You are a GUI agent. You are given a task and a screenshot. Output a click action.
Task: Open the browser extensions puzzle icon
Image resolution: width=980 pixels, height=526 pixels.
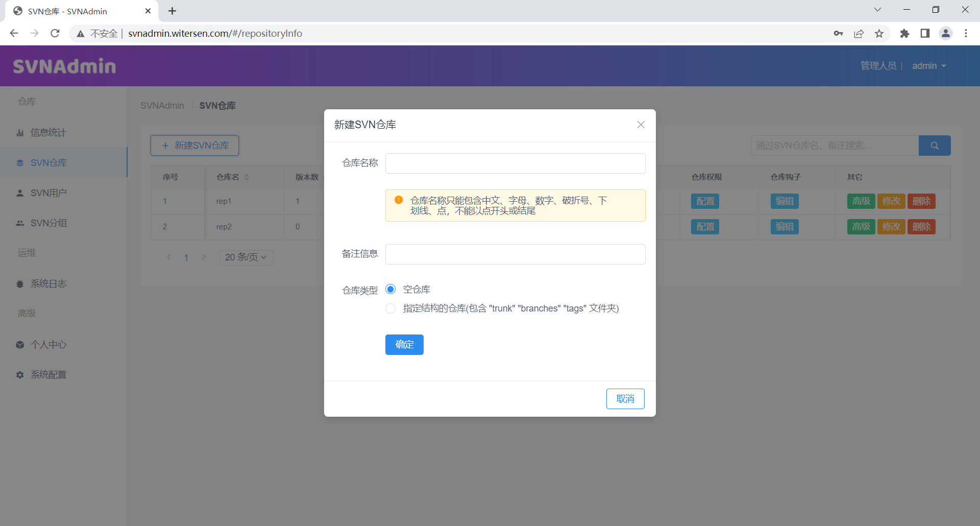(904, 33)
